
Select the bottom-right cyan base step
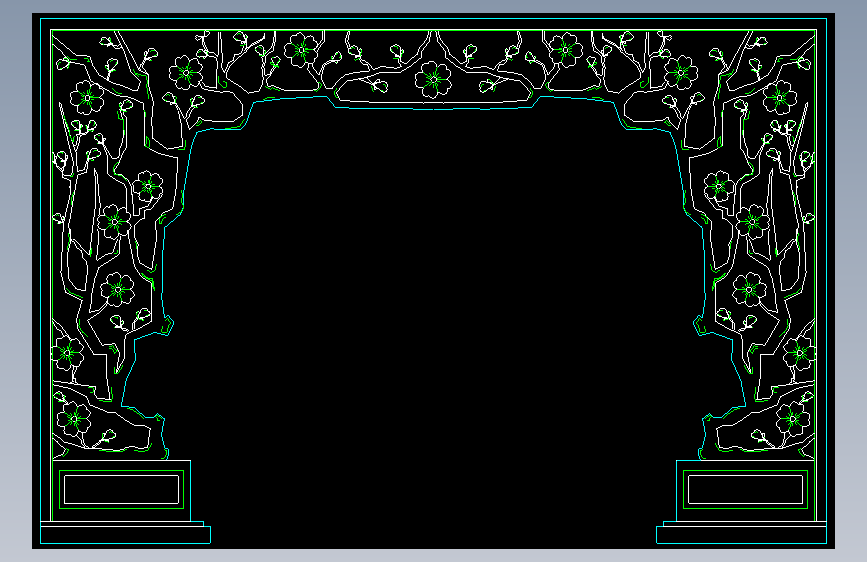coord(741,535)
